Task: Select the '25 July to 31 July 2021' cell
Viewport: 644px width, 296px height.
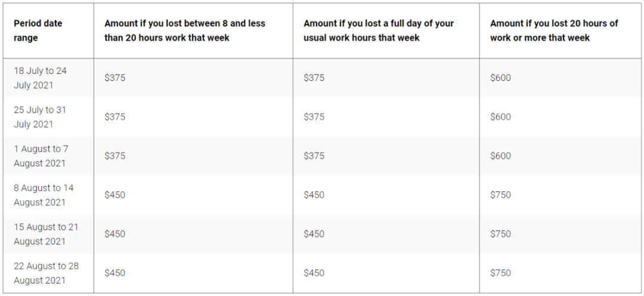Action: tap(40, 117)
